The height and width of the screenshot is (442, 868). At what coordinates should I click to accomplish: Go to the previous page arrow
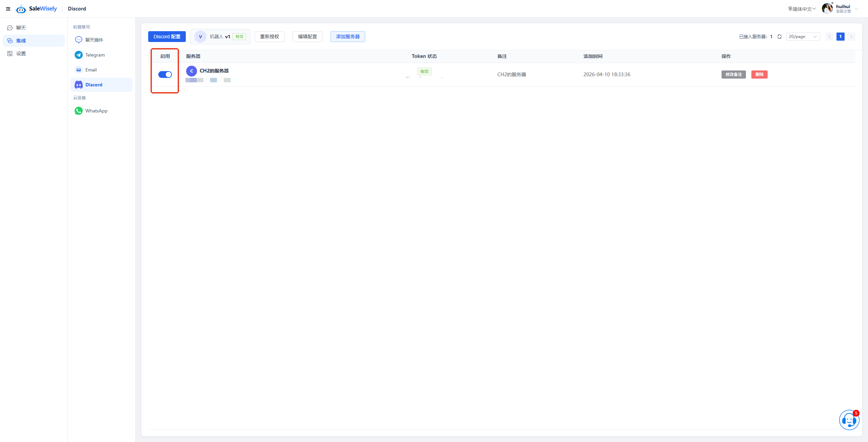click(830, 37)
